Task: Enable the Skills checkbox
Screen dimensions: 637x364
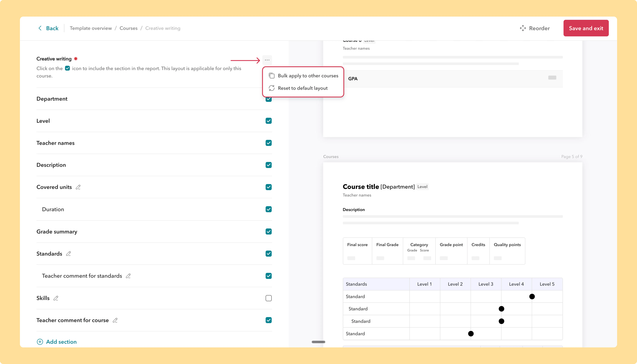Action: [x=269, y=298]
